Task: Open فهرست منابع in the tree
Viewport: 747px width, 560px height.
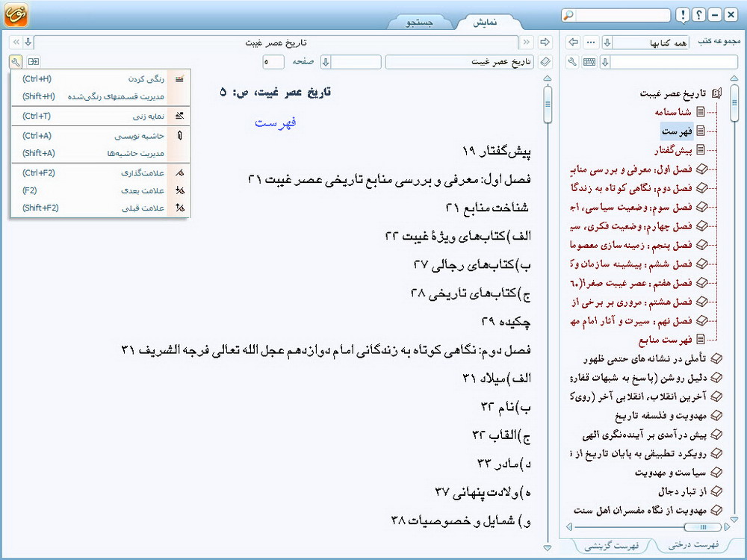Action: pos(666,340)
